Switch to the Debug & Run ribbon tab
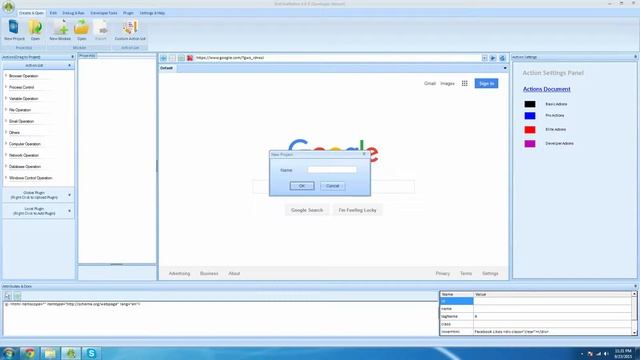Image resolution: width=640 pixels, height=360 pixels. 73,13
